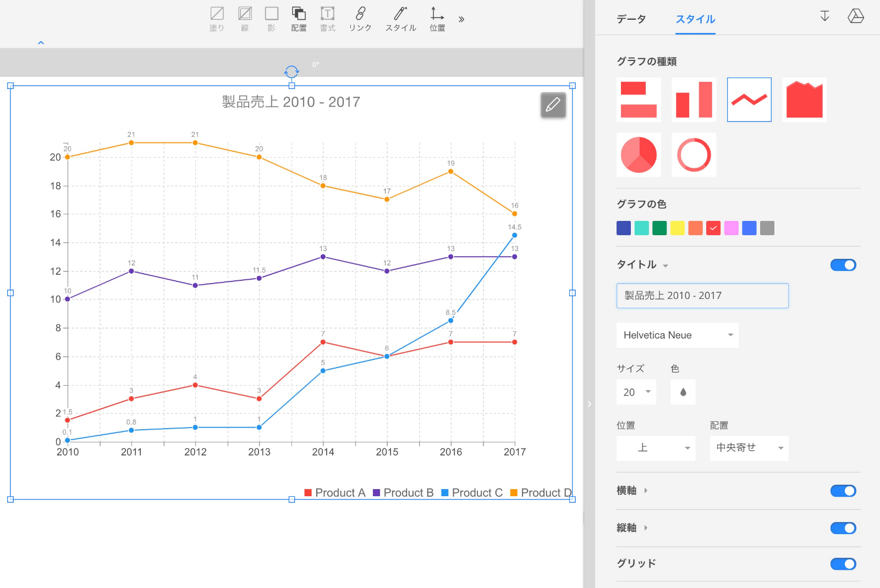Screen dimensions: 880x588
Task: Select the vertical column chart type
Action: coord(694,99)
